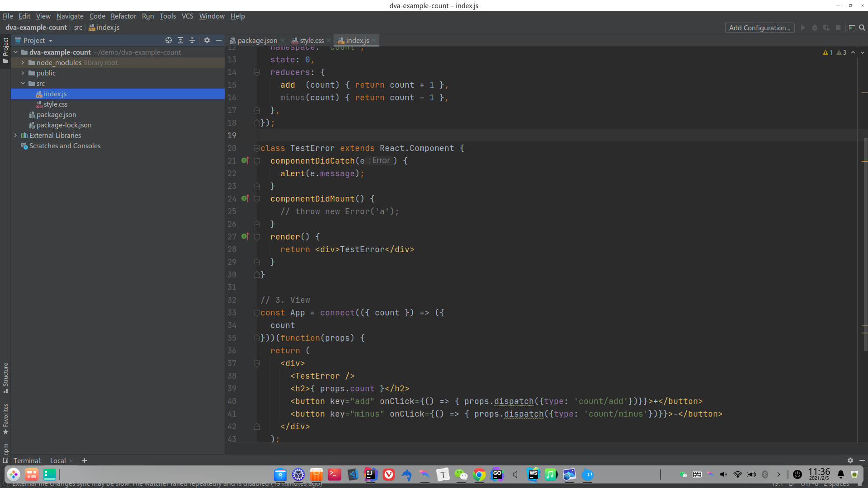Image resolution: width=868 pixels, height=488 pixels.
Task: Toggle fold marker at render() line
Action: pos(257,237)
